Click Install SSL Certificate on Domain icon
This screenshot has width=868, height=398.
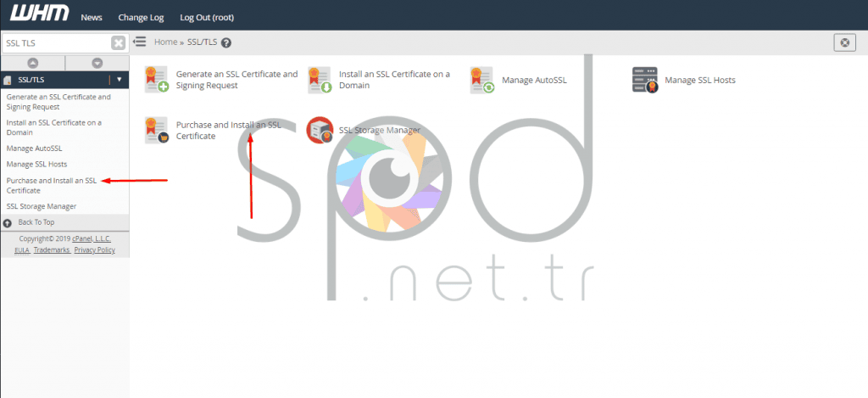click(x=320, y=80)
